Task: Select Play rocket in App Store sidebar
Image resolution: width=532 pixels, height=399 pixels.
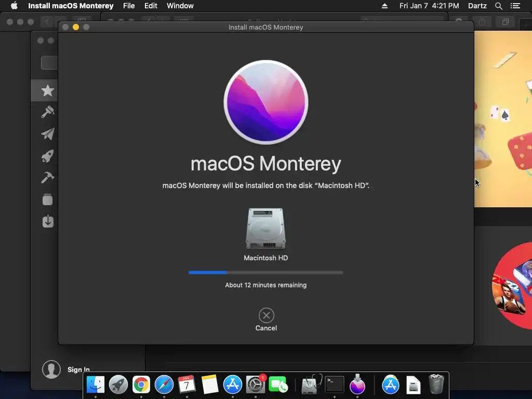Action: click(47, 156)
